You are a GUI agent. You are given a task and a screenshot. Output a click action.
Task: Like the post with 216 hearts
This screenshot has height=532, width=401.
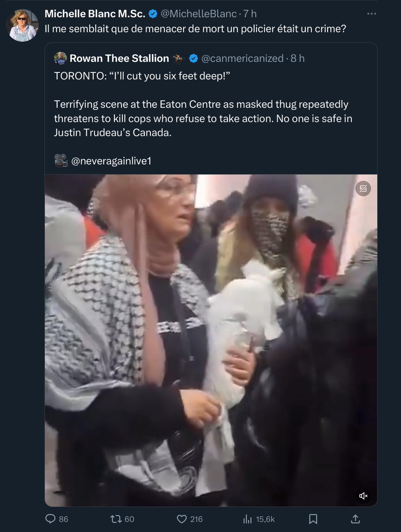182,519
